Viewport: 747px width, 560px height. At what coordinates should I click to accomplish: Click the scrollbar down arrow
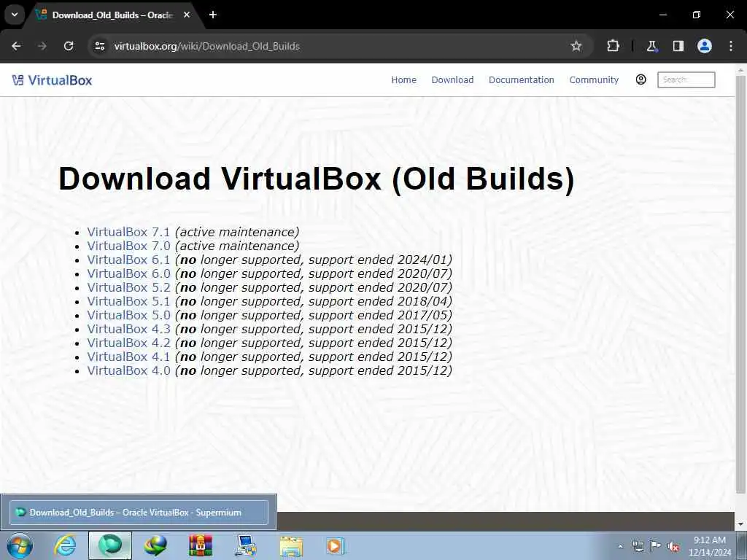[x=740, y=524]
